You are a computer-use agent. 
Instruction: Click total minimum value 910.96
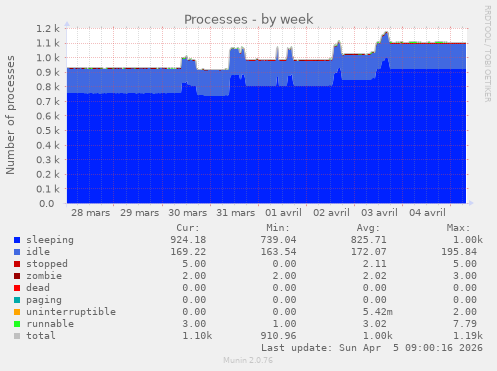tap(279, 336)
